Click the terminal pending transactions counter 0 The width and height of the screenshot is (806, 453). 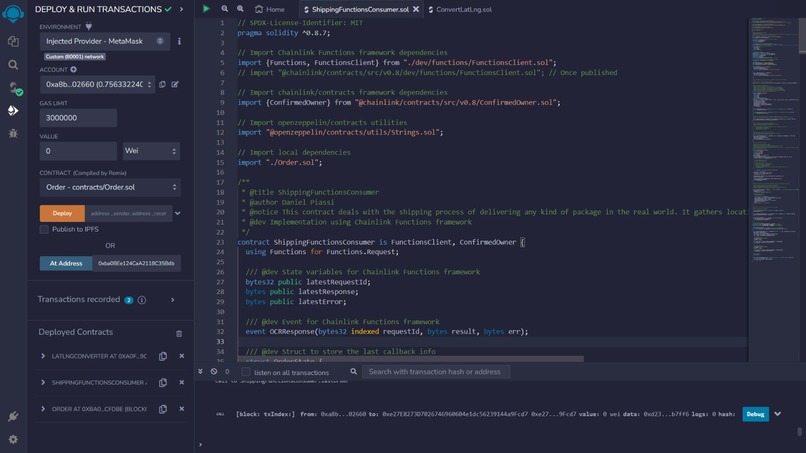pyautogui.click(x=227, y=371)
